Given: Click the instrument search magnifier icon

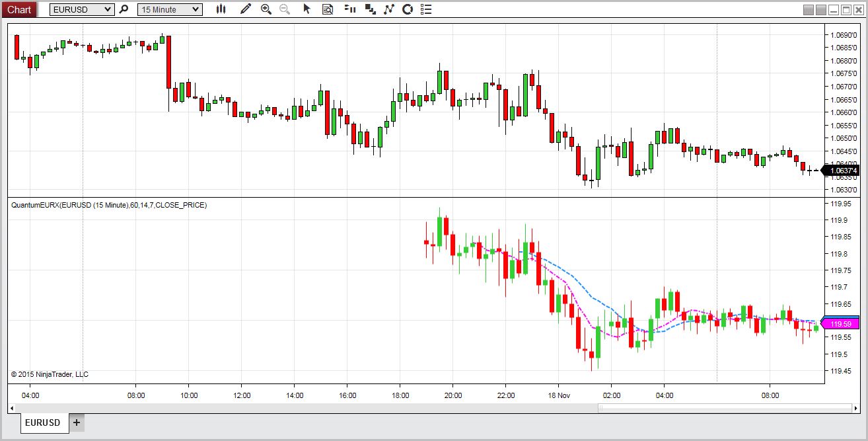Looking at the screenshot, I should click(x=124, y=9).
